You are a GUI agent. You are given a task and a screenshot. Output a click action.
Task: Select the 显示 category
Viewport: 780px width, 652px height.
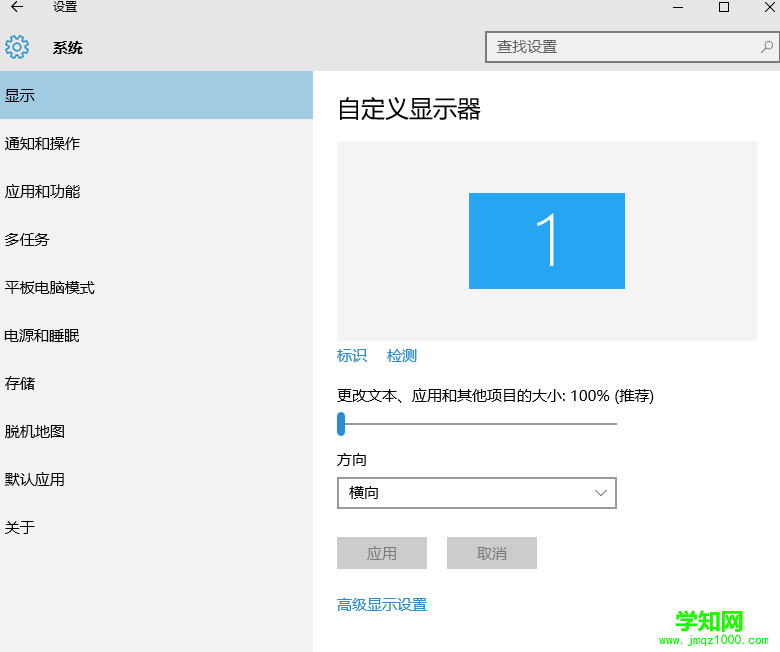[156, 95]
